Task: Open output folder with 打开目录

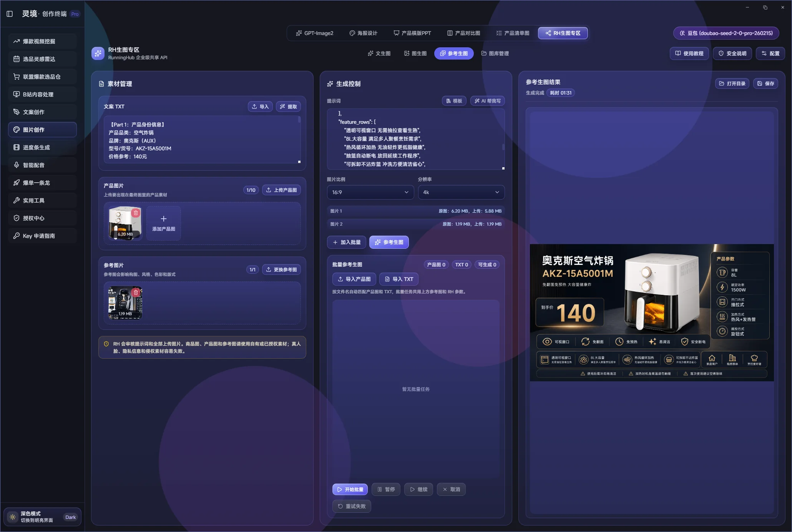Action: click(732, 83)
